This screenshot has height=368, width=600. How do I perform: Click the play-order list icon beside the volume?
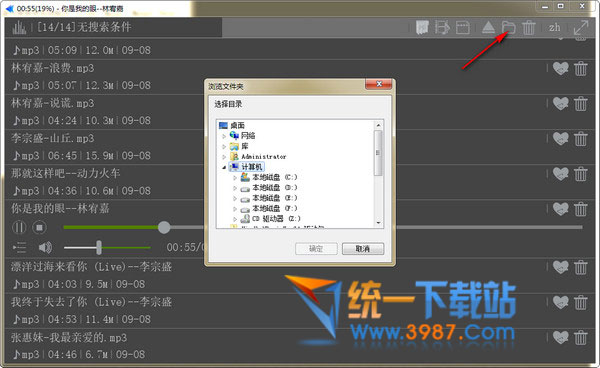click(20, 248)
